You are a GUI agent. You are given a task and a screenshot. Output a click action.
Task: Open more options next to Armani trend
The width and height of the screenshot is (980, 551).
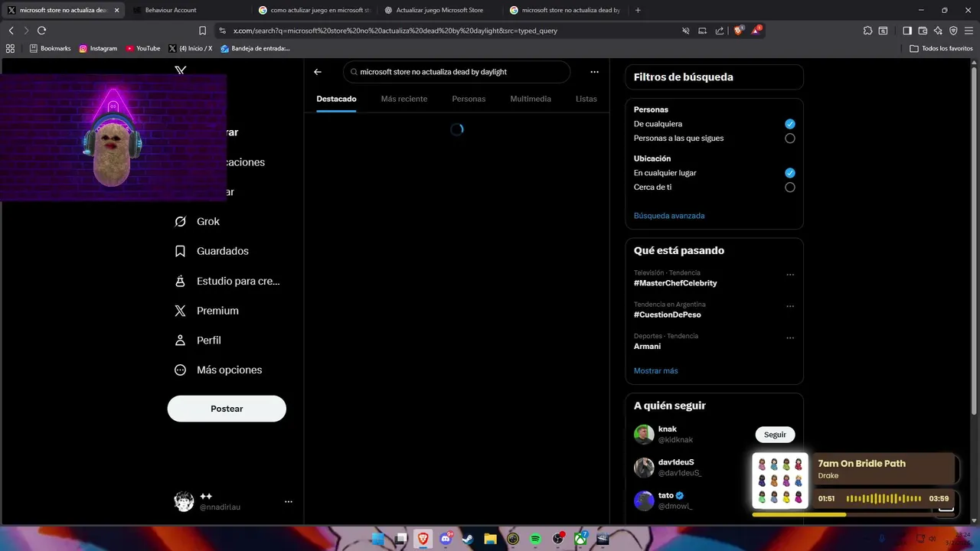pyautogui.click(x=790, y=337)
